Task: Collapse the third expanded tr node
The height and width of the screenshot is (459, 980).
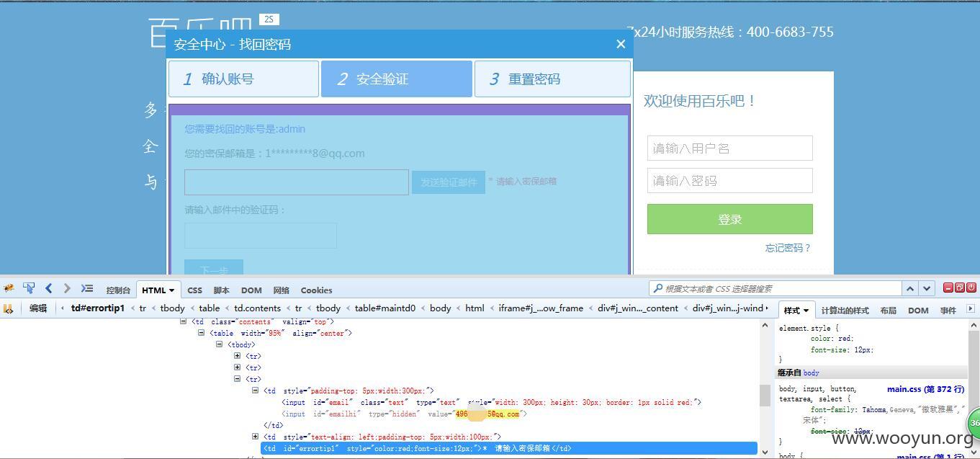Action: click(x=237, y=379)
